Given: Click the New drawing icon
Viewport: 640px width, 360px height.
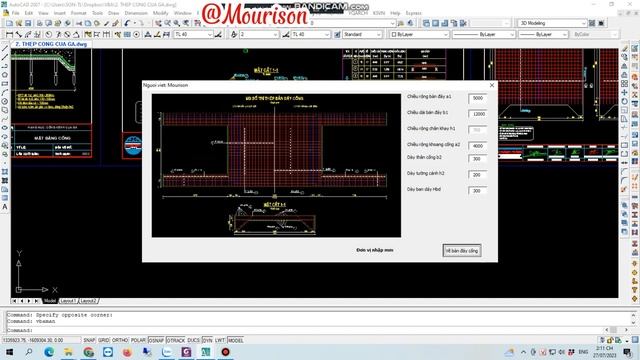Looking at the screenshot, I should point(9,23).
